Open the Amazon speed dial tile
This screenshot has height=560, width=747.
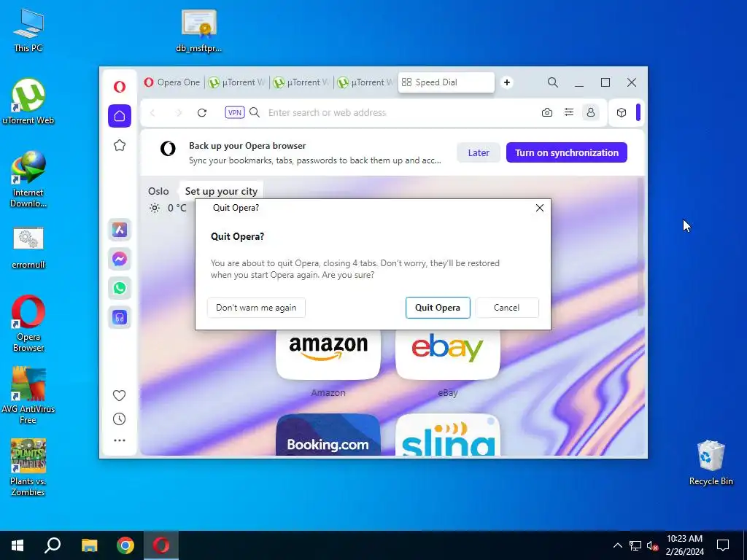(x=328, y=355)
